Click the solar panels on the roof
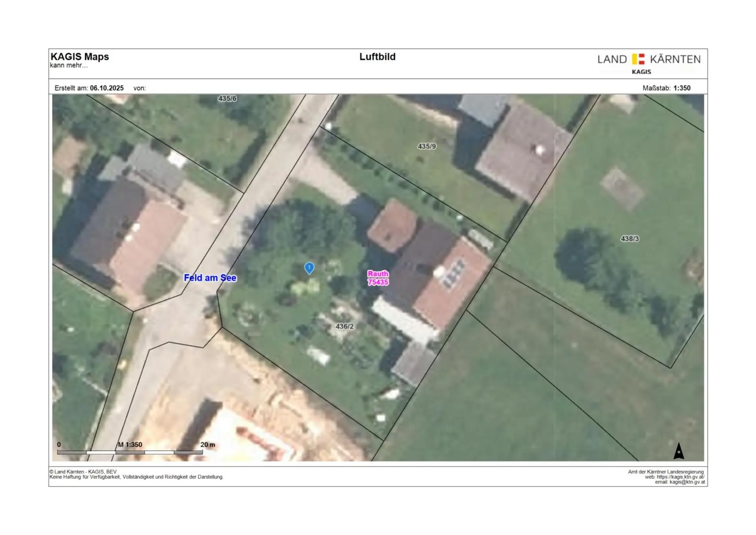 [x=454, y=272]
